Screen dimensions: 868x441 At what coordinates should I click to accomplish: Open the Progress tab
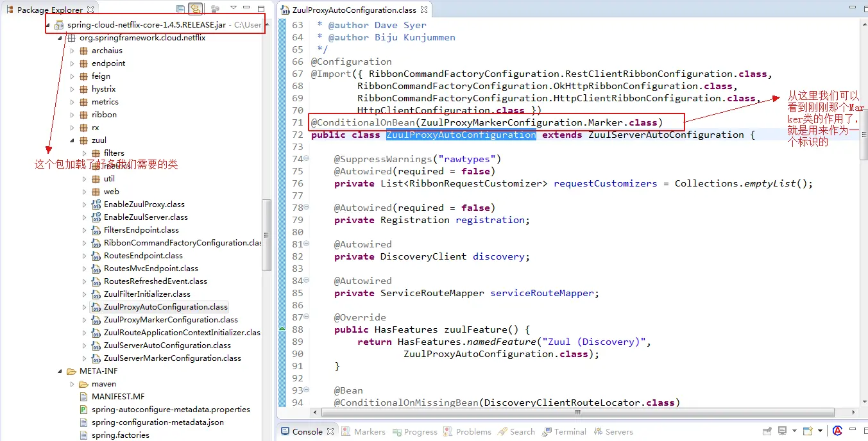(414, 431)
